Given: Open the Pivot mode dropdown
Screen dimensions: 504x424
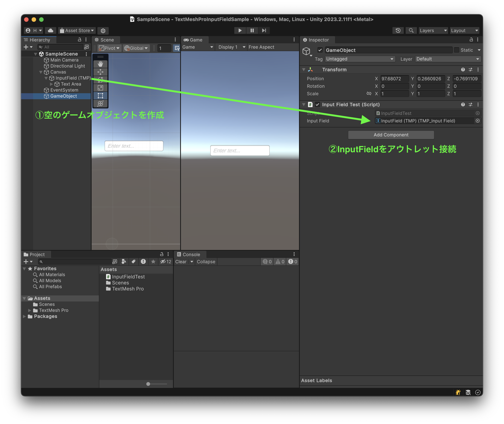Looking at the screenshot, I should point(109,48).
